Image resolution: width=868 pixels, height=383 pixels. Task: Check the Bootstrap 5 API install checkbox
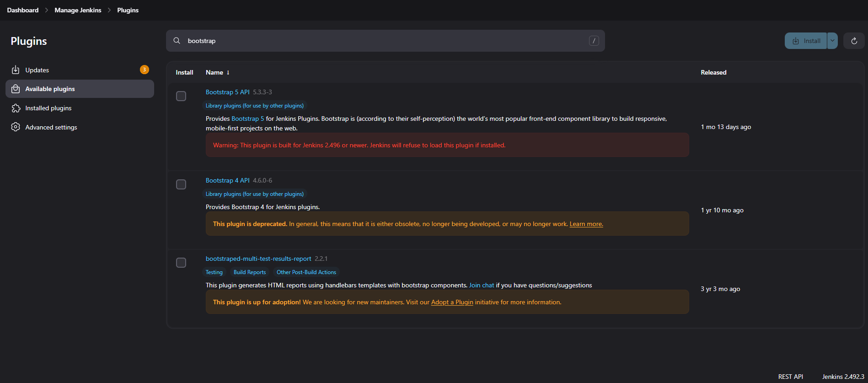(x=181, y=96)
